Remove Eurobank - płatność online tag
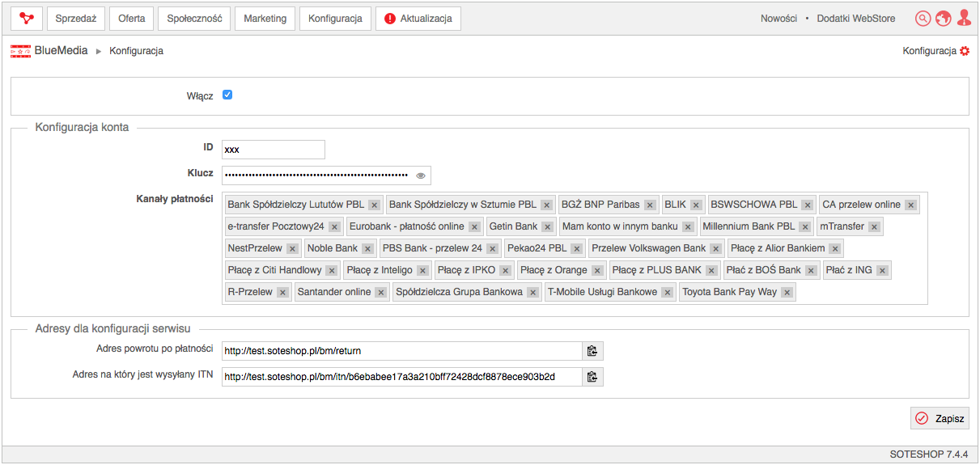The image size is (980, 465). (474, 227)
